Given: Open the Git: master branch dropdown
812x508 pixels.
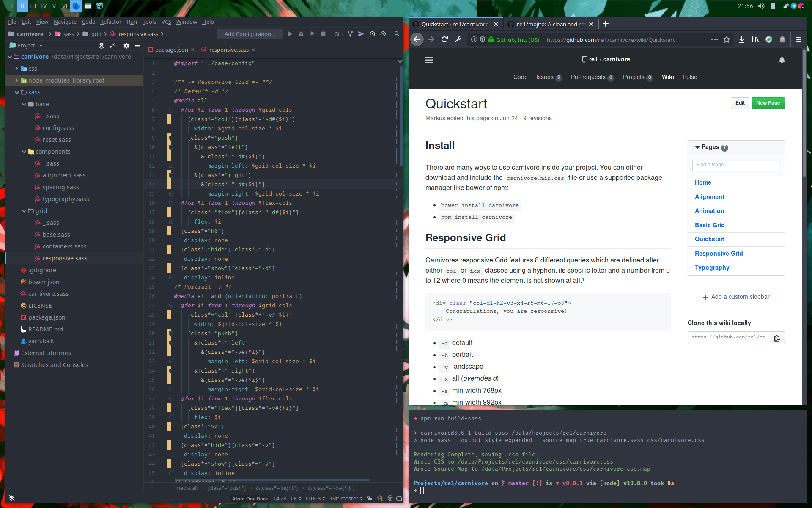Looking at the screenshot, I should coord(346,499).
